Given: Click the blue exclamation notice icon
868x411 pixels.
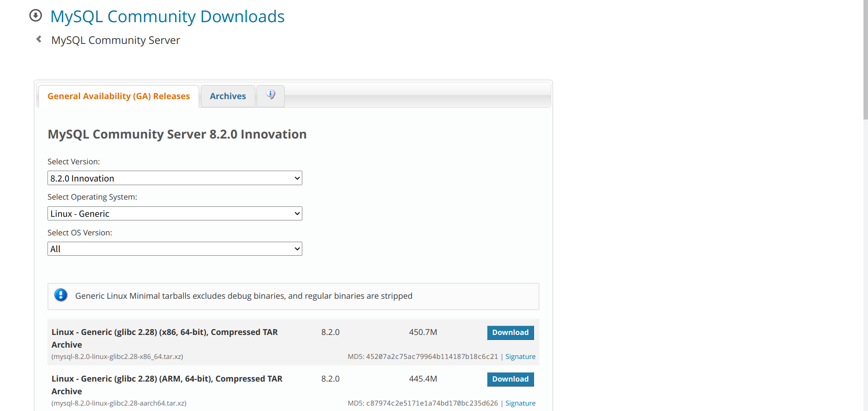Looking at the screenshot, I should 61,295.
